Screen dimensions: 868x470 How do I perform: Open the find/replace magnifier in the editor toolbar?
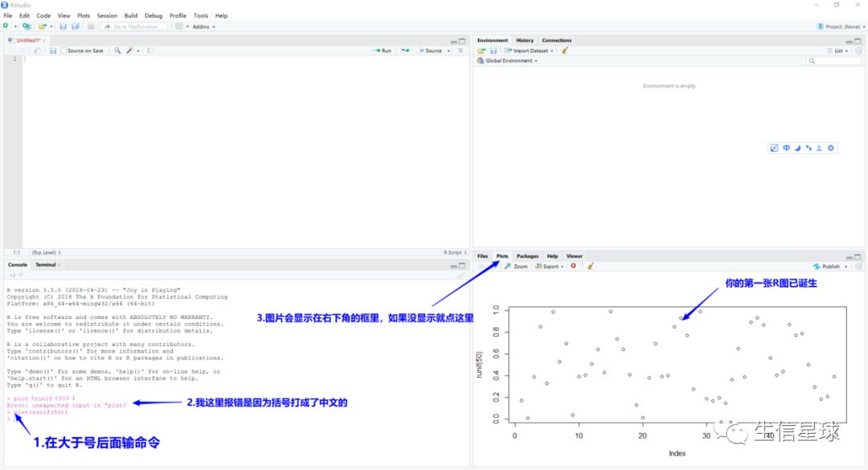[x=117, y=51]
